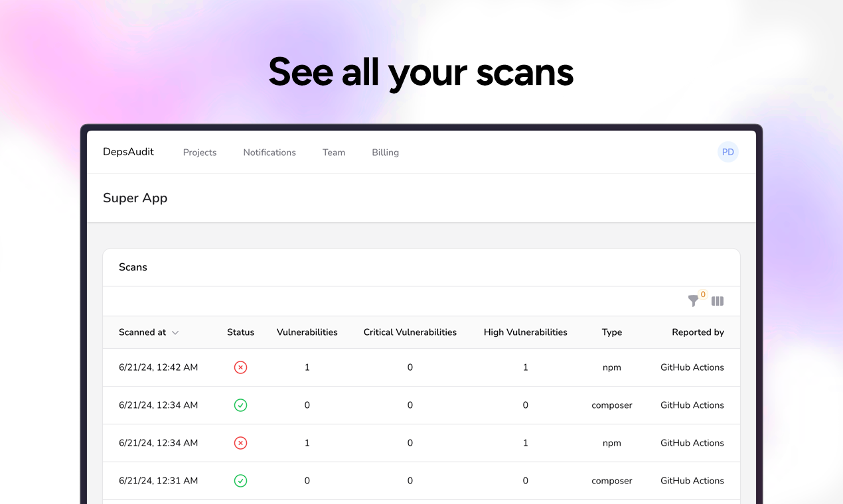Image resolution: width=843 pixels, height=504 pixels.
Task: Click vulnerabilities count 1 in 12:42 AM row
Action: click(x=307, y=367)
